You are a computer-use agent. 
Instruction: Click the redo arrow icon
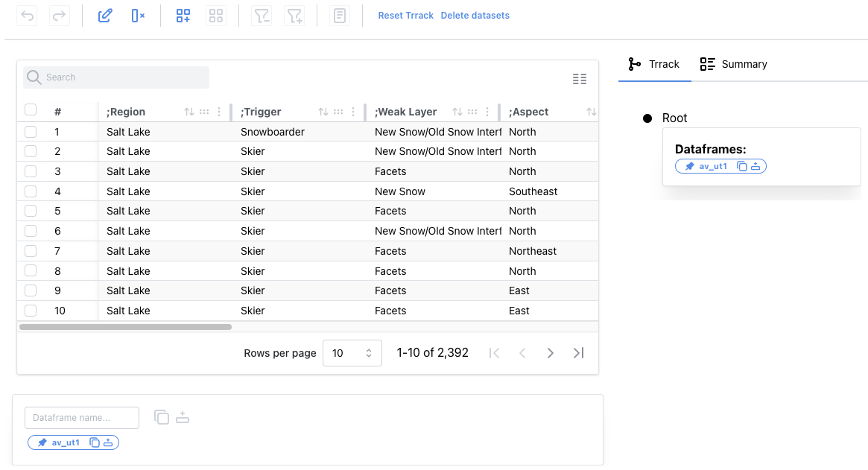(59, 16)
